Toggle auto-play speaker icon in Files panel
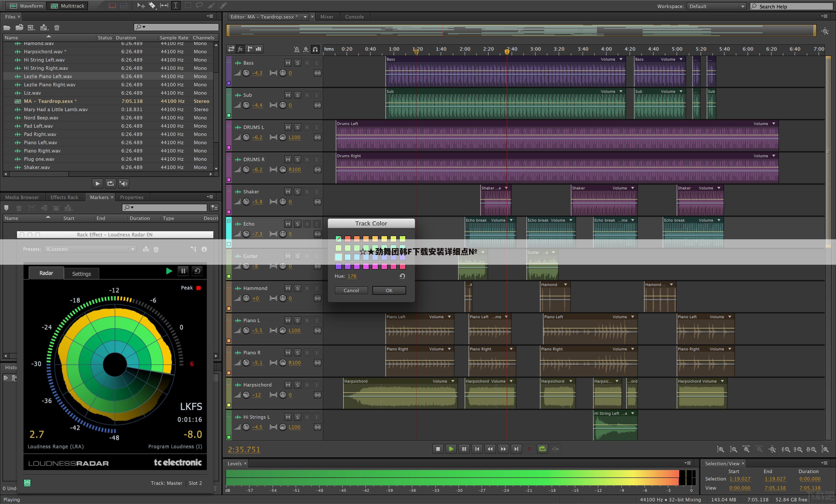This screenshot has height=504, width=836. coord(124,183)
